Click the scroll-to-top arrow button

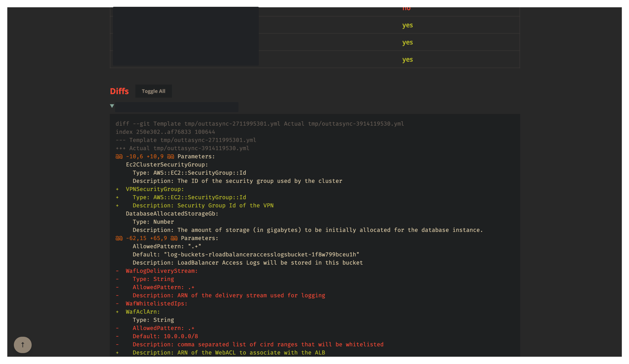[23, 345]
